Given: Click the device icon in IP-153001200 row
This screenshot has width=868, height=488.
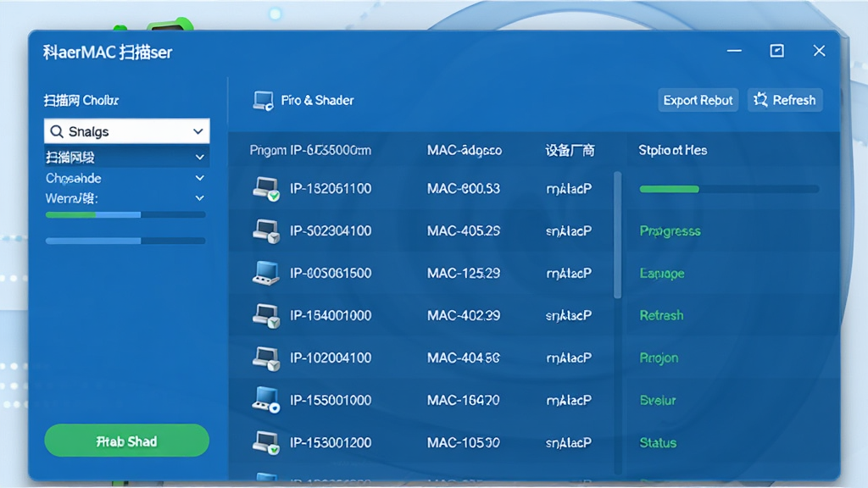Looking at the screenshot, I should tap(265, 442).
